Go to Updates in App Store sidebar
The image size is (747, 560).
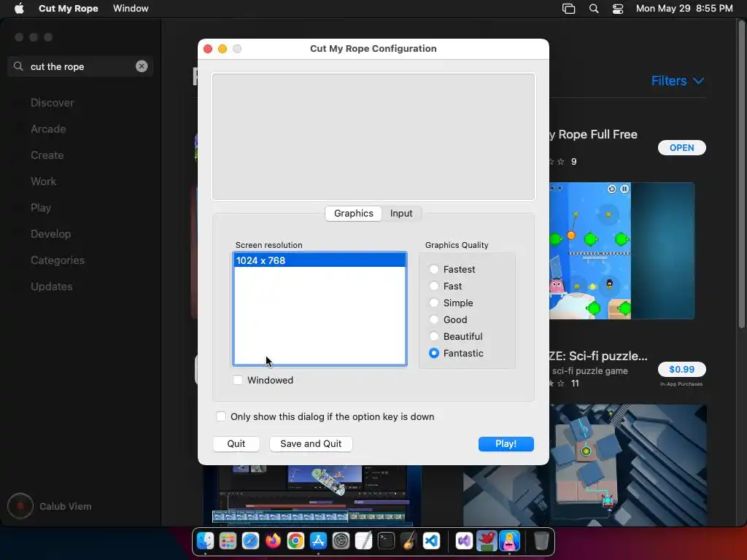tap(52, 286)
